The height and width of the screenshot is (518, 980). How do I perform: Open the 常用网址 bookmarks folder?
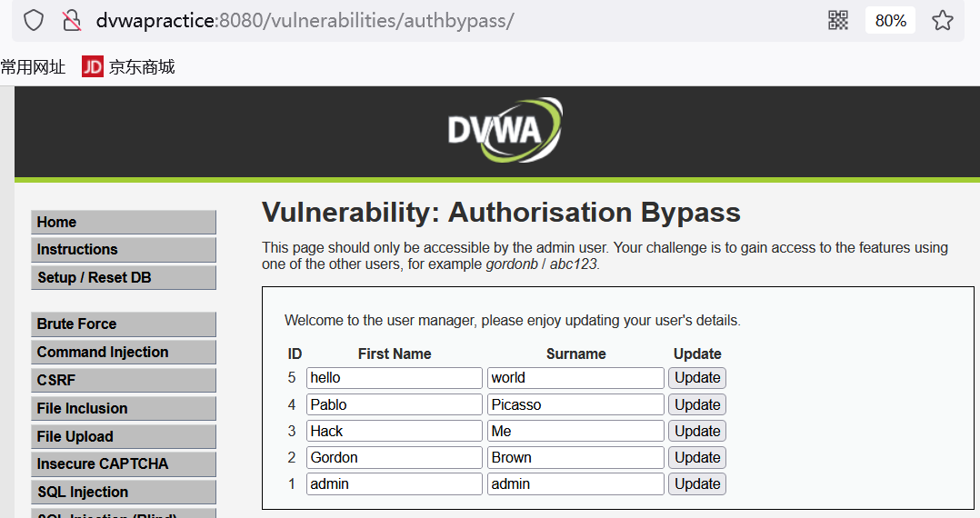[34, 66]
